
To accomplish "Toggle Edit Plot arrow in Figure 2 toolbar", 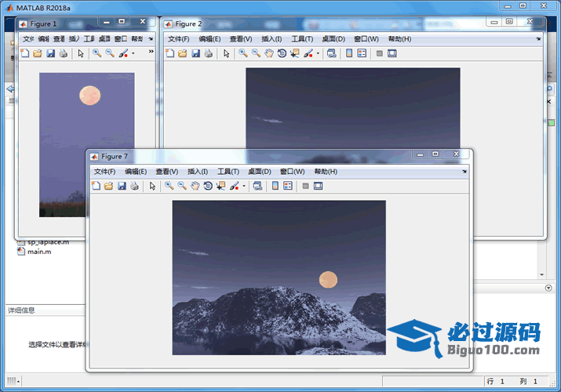I will (226, 53).
